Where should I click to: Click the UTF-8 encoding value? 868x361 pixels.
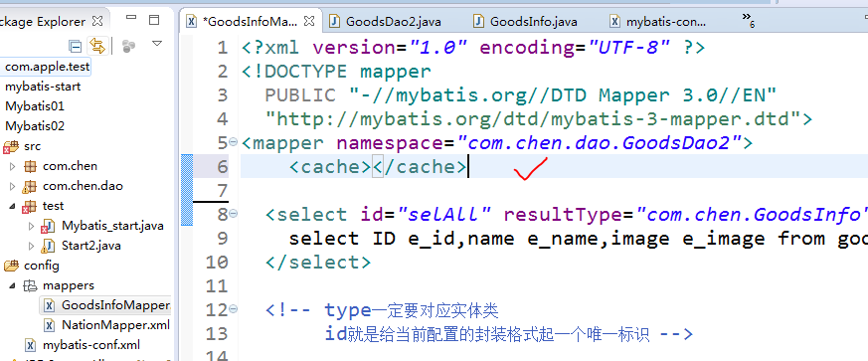(628, 48)
